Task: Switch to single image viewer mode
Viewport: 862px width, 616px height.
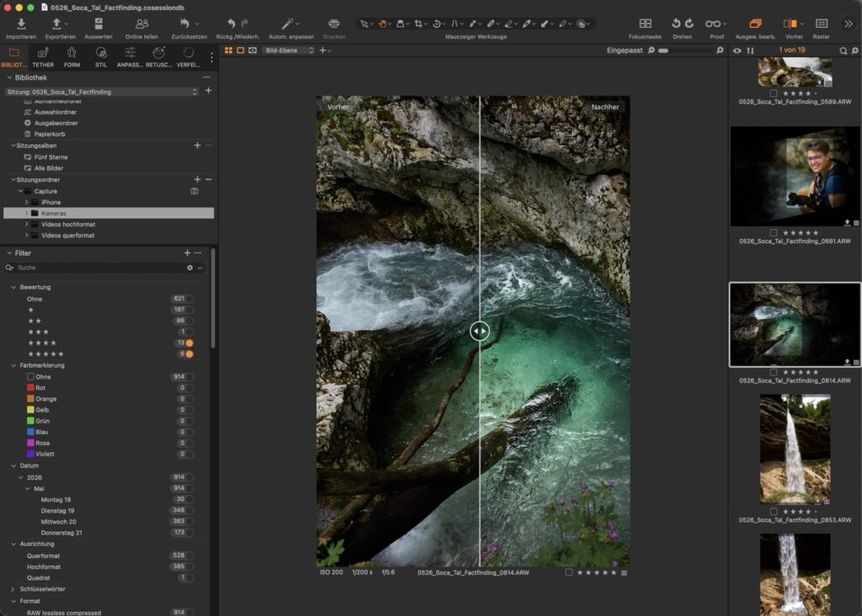Action: coord(240,50)
